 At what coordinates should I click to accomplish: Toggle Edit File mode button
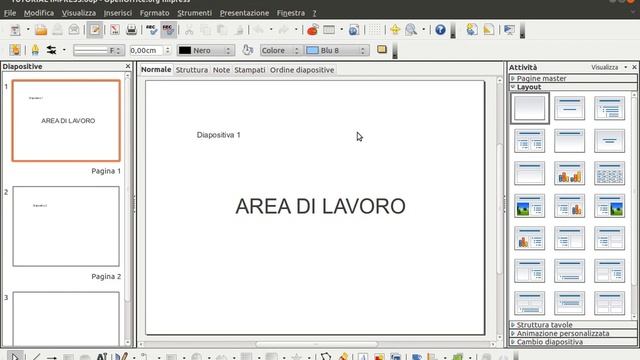click(x=95, y=30)
